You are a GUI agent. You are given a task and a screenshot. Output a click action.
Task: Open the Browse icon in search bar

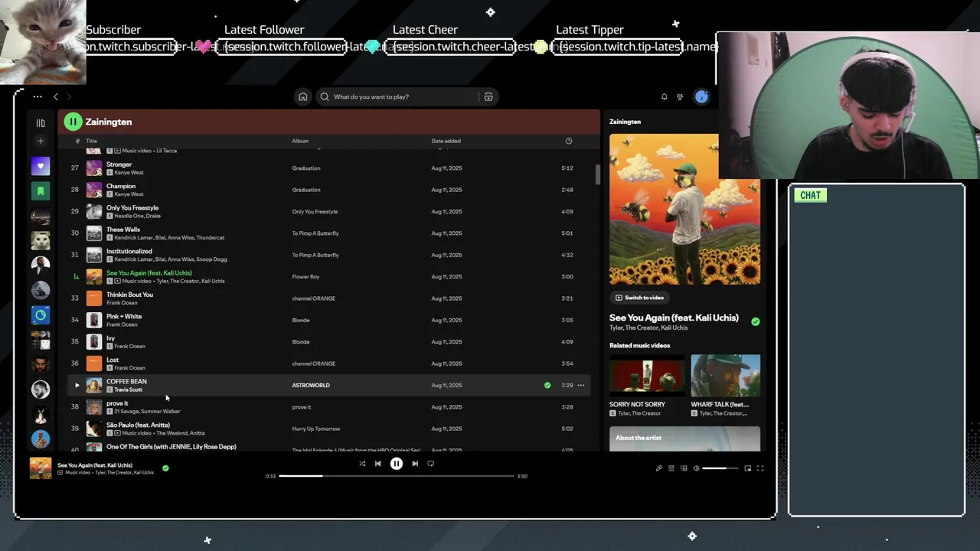coord(488,96)
